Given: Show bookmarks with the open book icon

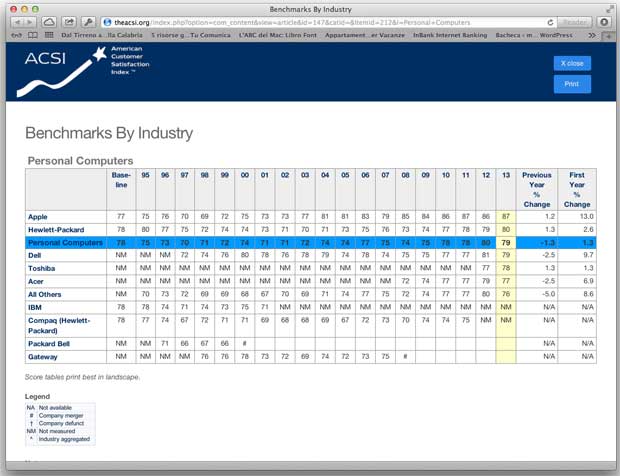Looking at the screenshot, I should coord(30,35).
